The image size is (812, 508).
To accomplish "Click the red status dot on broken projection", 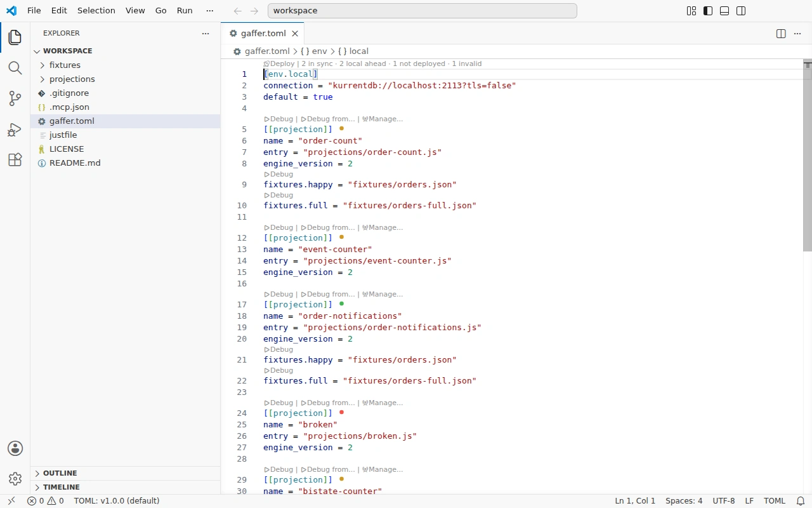I will (342, 412).
